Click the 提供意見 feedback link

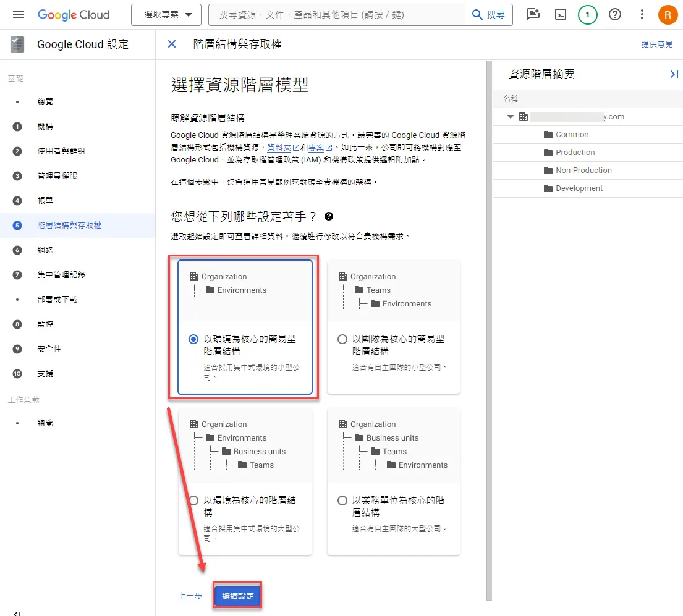coord(656,44)
